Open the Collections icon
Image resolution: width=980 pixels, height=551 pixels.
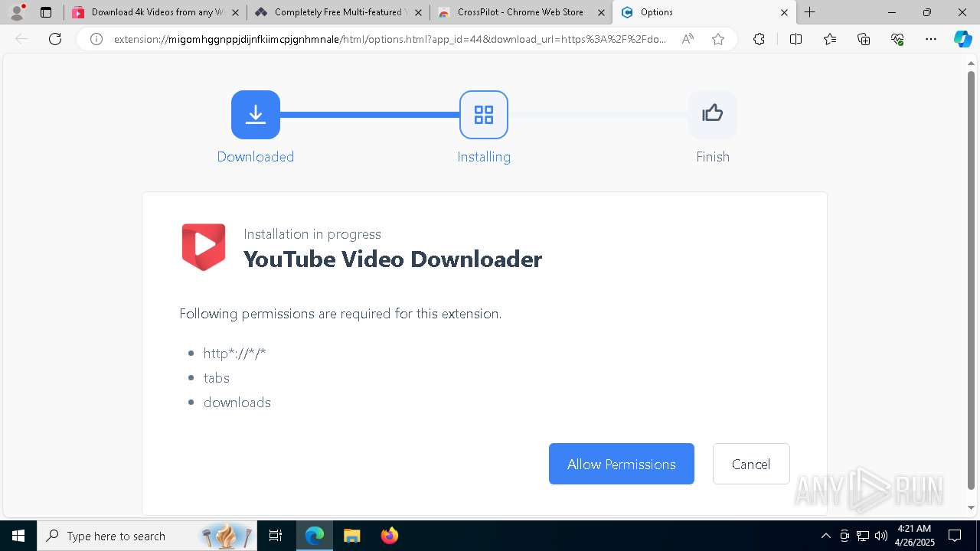point(864,39)
